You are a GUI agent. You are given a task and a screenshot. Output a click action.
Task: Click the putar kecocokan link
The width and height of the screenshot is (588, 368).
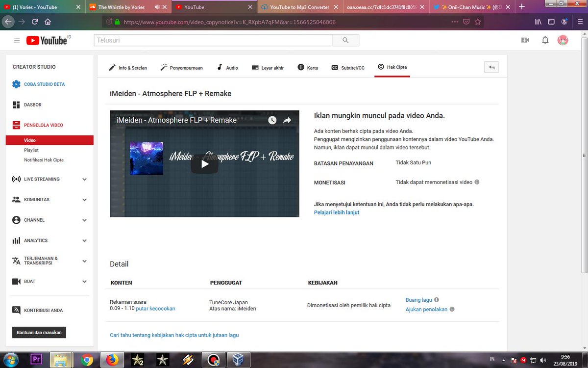pyautogui.click(x=155, y=309)
